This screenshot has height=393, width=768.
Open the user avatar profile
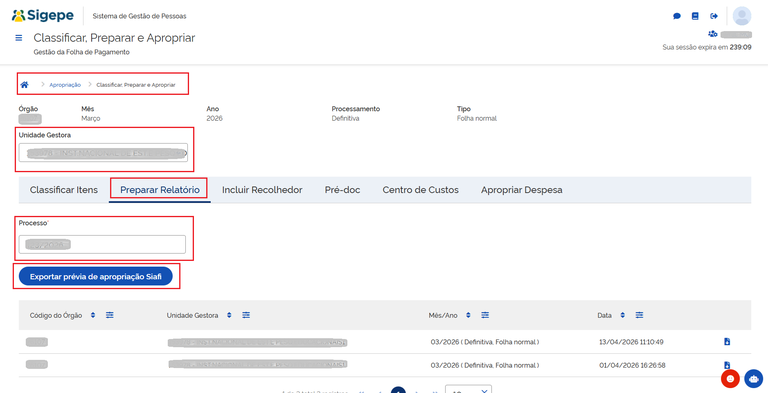(742, 16)
